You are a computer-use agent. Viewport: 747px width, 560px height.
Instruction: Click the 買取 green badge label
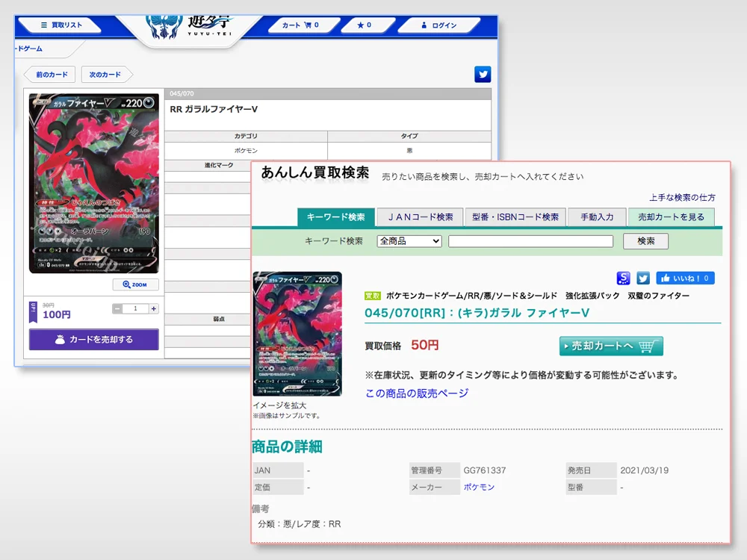[x=372, y=296]
